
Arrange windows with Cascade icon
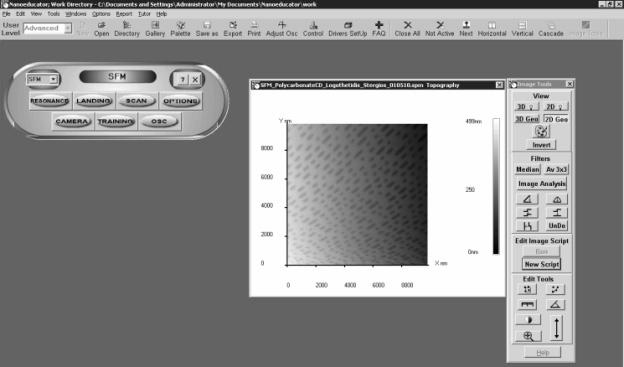[x=551, y=29]
